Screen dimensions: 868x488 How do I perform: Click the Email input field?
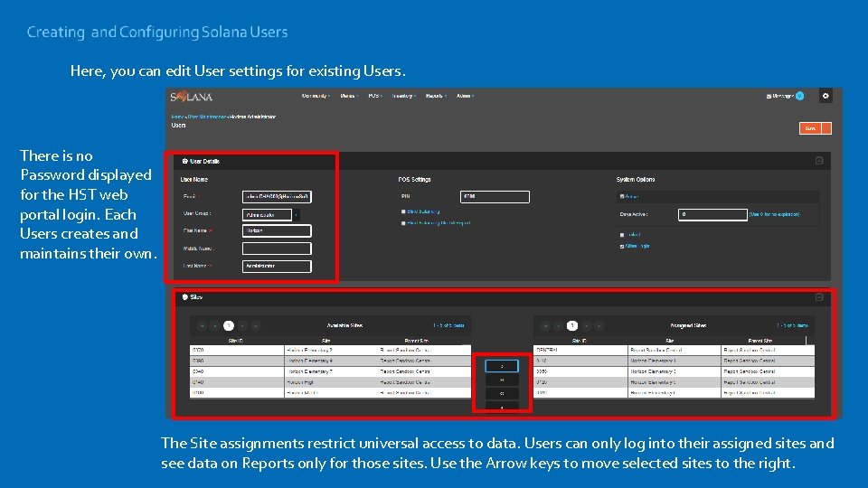pyautogui.click(x=277, y=196)
